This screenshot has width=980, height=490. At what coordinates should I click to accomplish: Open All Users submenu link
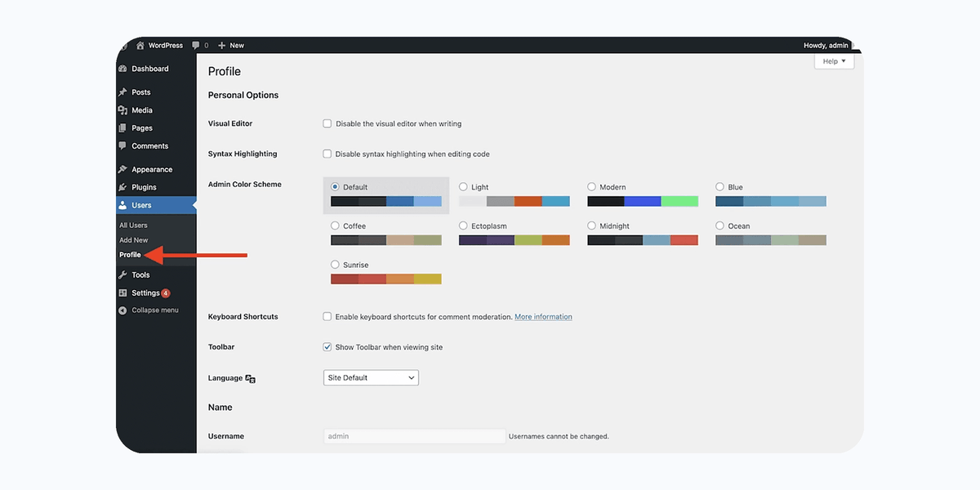133,225
